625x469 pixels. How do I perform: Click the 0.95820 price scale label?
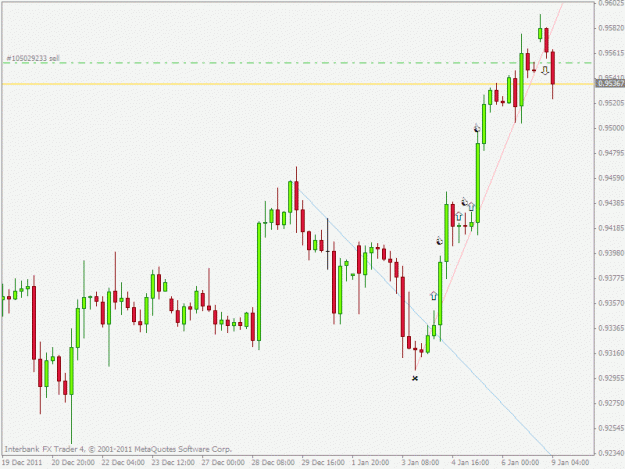click(611, 28)
